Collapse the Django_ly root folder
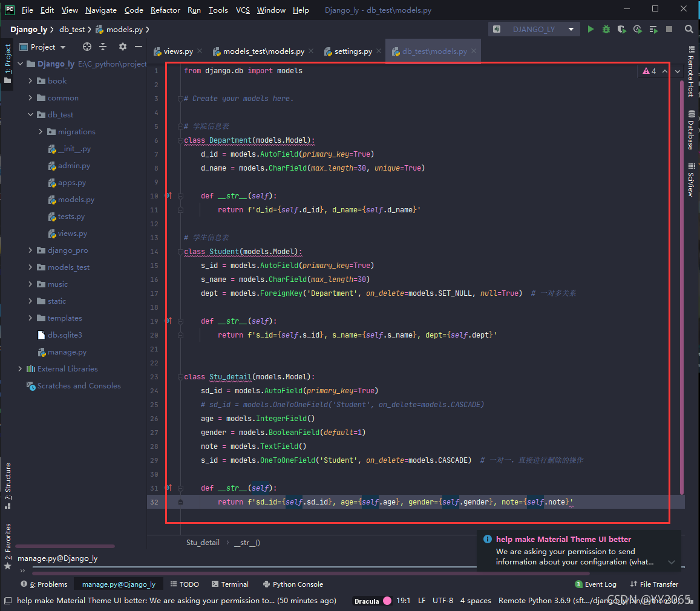Image resolution: width=700 pixels, height=611 pixels. (21, 64)
